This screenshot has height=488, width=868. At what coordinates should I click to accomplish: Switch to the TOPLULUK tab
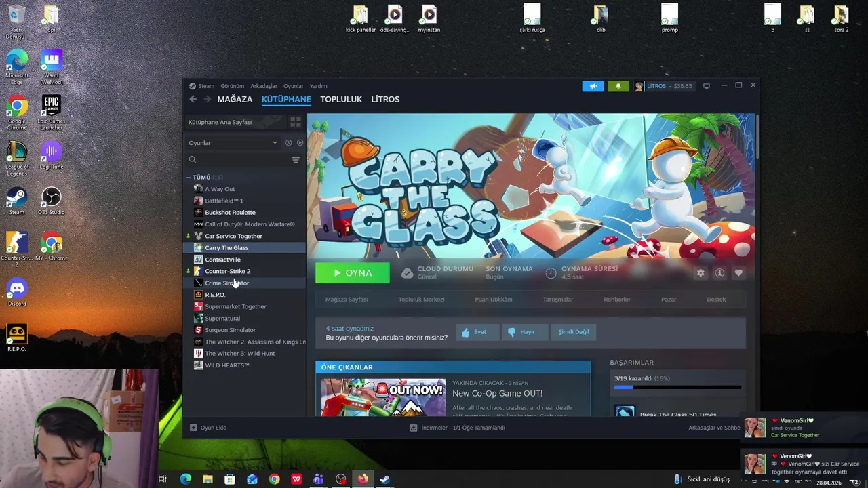tap(341, 99)
